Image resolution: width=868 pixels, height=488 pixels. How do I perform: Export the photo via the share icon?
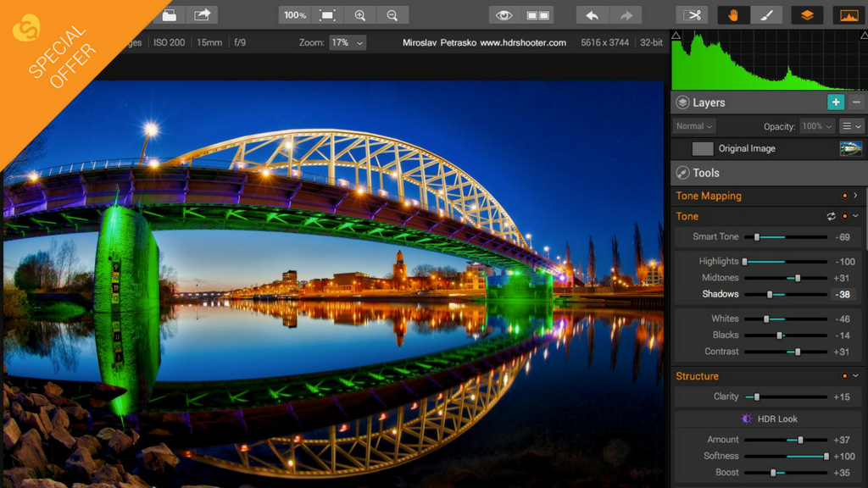click(x=203, y=14)
